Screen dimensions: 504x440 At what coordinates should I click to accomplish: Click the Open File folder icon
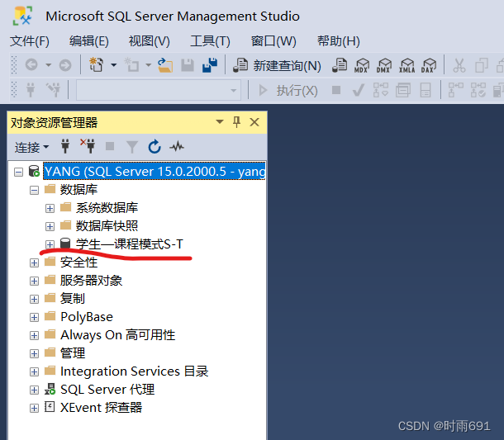(x=165, y=65)
